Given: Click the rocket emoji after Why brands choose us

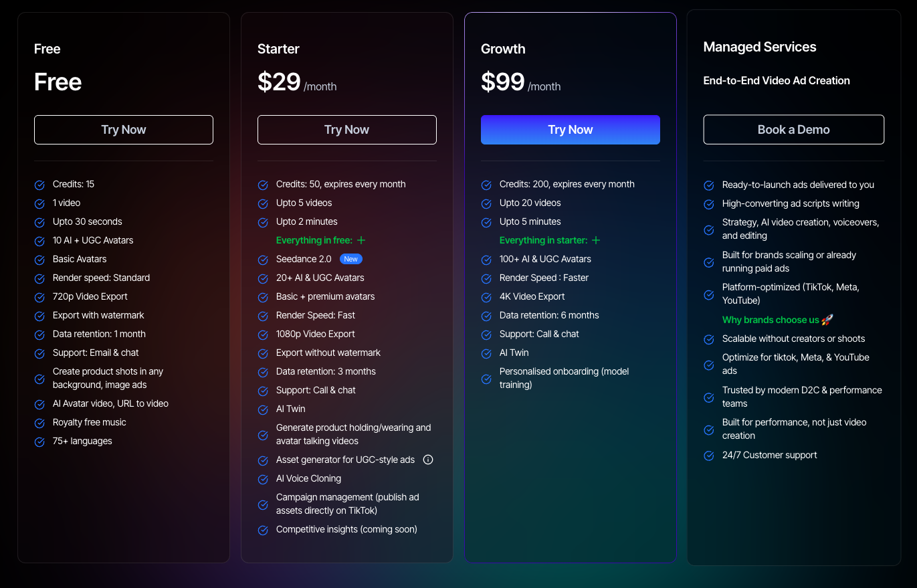Looking at the screenshot, I should tap(827, 320).
